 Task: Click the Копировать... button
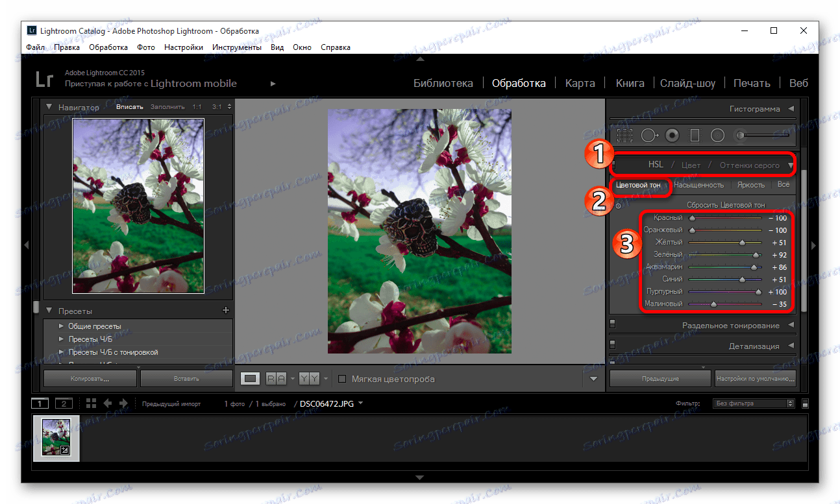click(x=90, y=378)
